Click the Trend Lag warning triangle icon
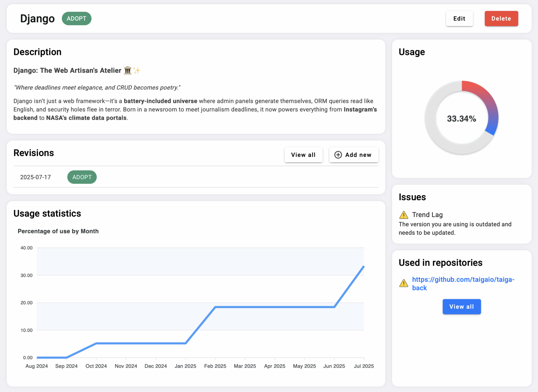Screen dimensions: 538x392 (x=403, y=215)
